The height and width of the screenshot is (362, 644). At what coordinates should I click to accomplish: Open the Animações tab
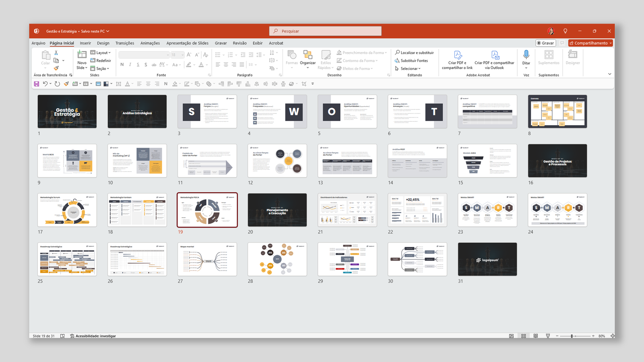click(x=150, y=43)
